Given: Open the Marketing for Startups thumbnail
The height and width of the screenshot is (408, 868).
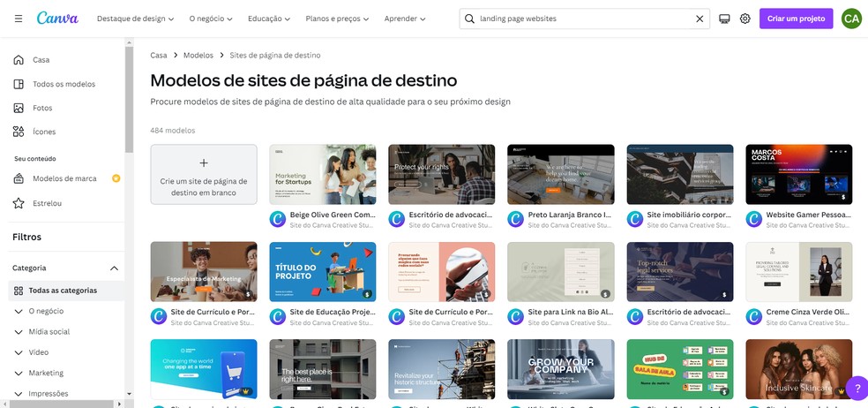Looking at the screenshot, I should tap(323, 175).
